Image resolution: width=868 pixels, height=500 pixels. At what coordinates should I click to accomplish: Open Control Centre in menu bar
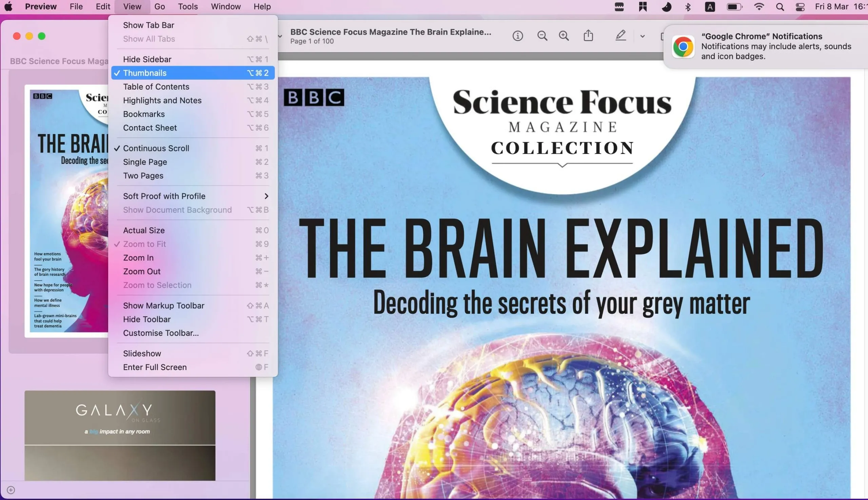800,7
